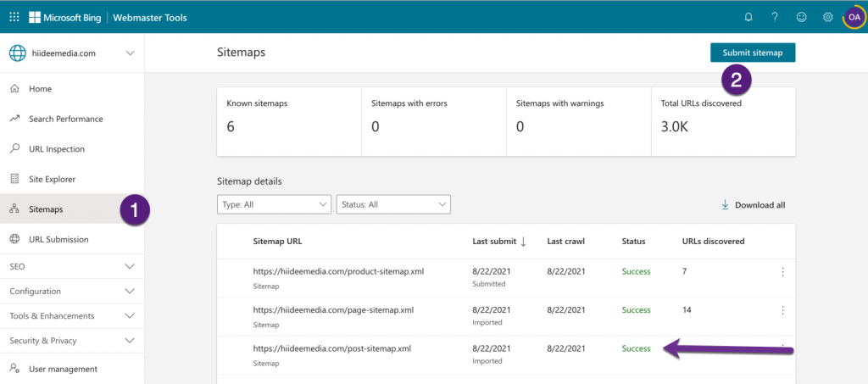Screen dimensions: 868x384
Task: Click the Total URLs discovered card
Action: (x=724, y=121)
